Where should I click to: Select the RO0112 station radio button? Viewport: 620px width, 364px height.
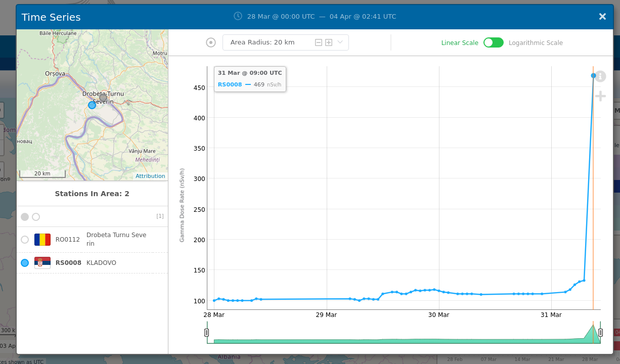tap(25, 240)
